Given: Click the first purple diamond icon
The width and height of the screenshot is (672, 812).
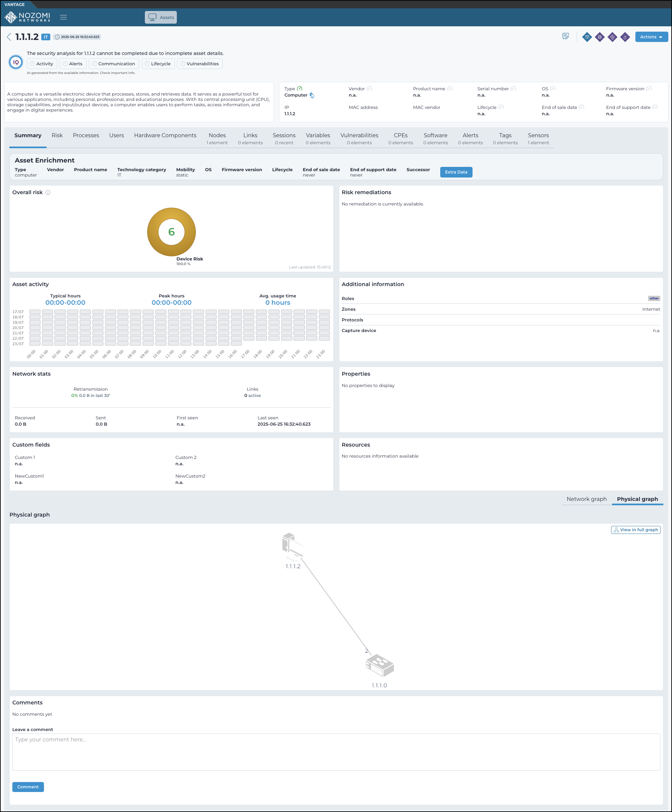Looking at the screenshot, I should 599,37.
